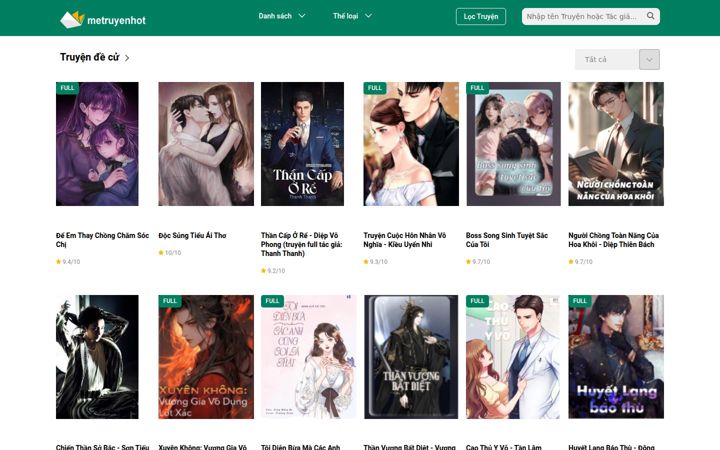Click the search magnifier icon
The width and height of the screenshot is (720, 450).
point(651,16)
